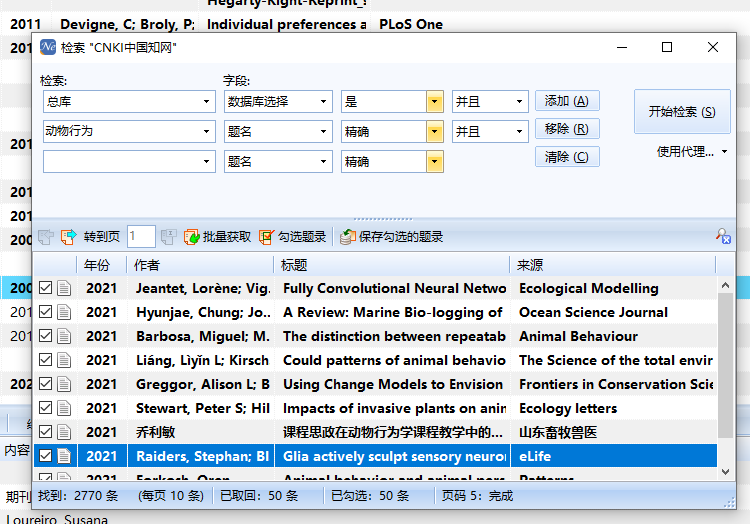Click the page number input box

141,236
